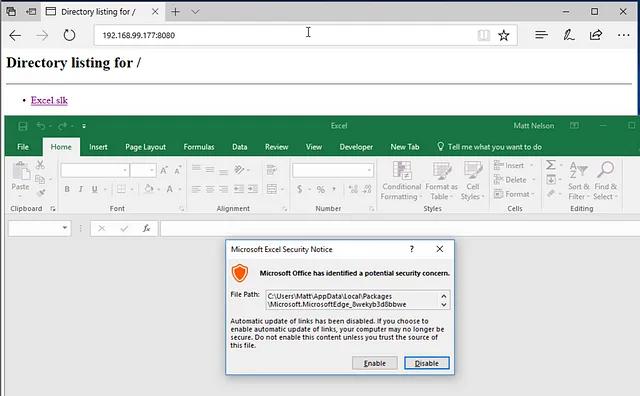
Task: Go back in Edge browser
Action: [x=15, y=36]
